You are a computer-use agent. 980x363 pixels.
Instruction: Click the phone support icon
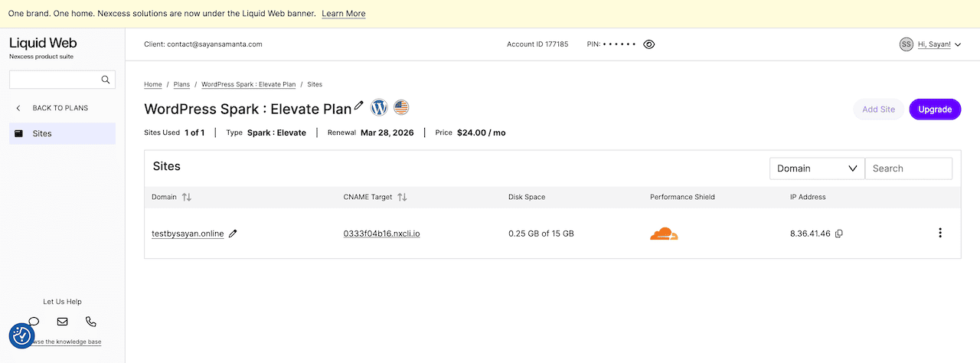[x=91, y=322]
